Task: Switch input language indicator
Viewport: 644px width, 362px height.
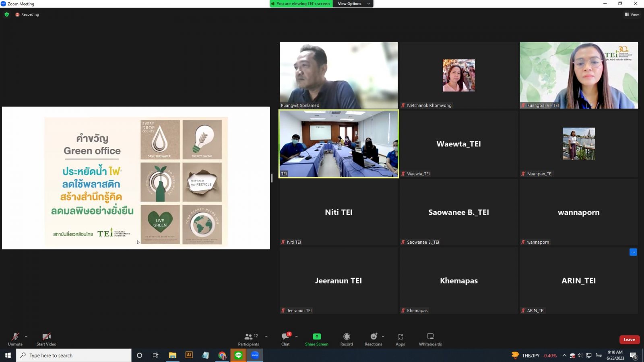Action: point(599,356)
